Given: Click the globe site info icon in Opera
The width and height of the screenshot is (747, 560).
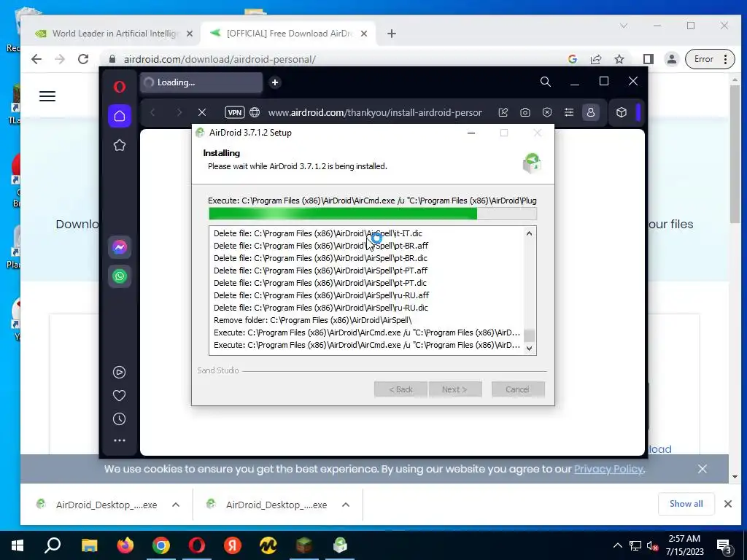Looking at the screenshot, I should pyautogui.click(x=255, y=112).
